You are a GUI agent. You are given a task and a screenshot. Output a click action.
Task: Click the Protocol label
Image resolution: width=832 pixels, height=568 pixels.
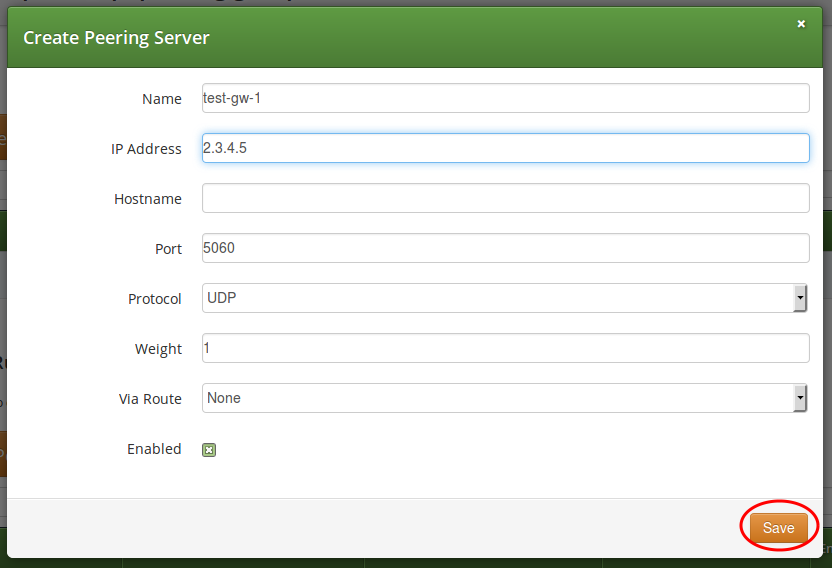coord(155,299)
